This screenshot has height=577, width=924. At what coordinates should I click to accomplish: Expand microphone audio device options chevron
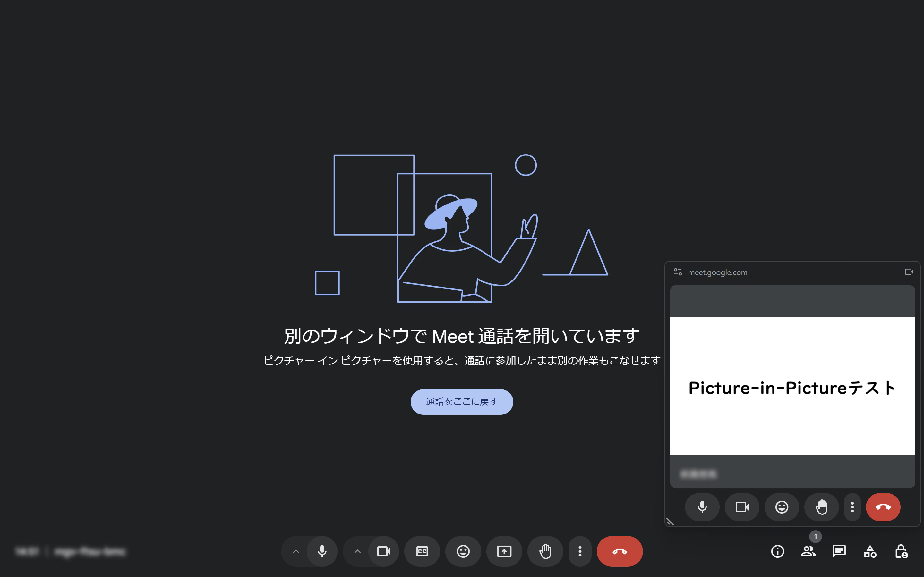[x=295, y=551]
